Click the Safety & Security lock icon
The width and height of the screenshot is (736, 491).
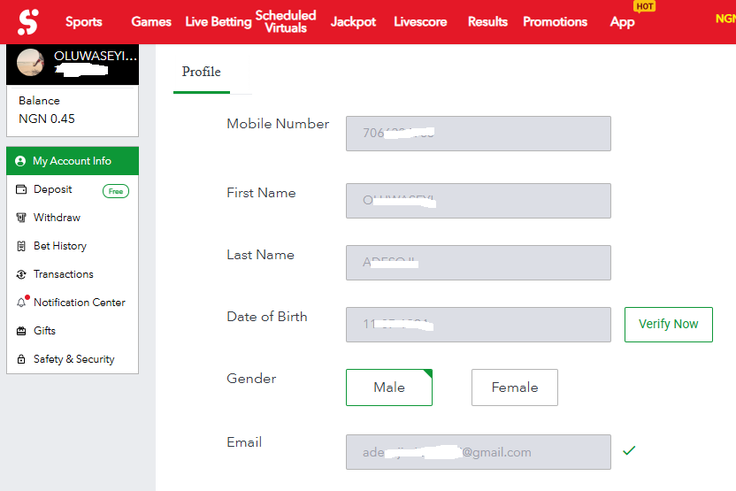[21, 359]
